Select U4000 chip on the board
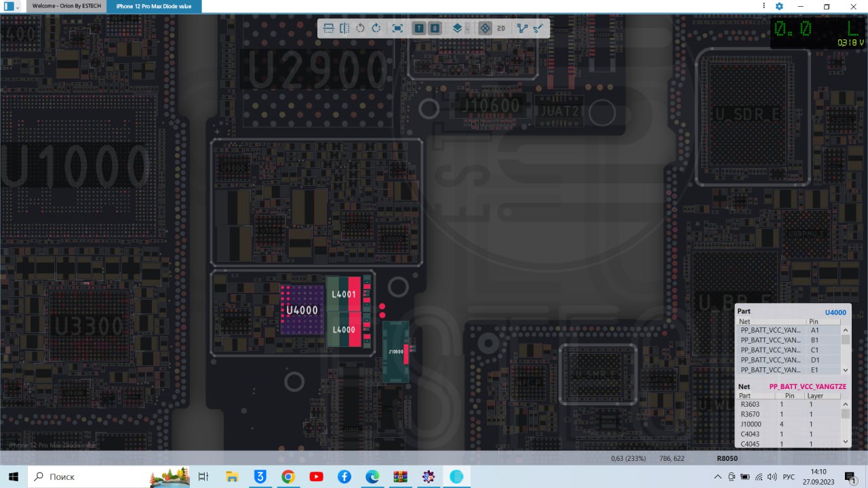 [x=302, y=310]
